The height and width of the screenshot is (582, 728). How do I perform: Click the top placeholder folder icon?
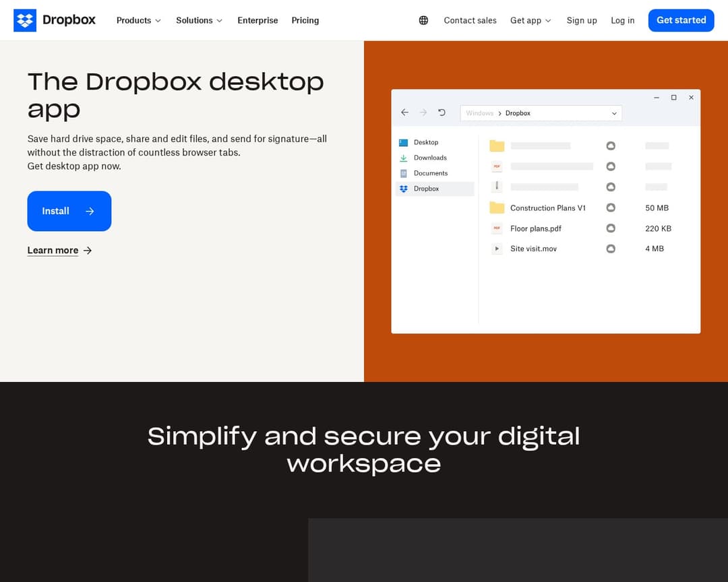click(x=497, y=145)
